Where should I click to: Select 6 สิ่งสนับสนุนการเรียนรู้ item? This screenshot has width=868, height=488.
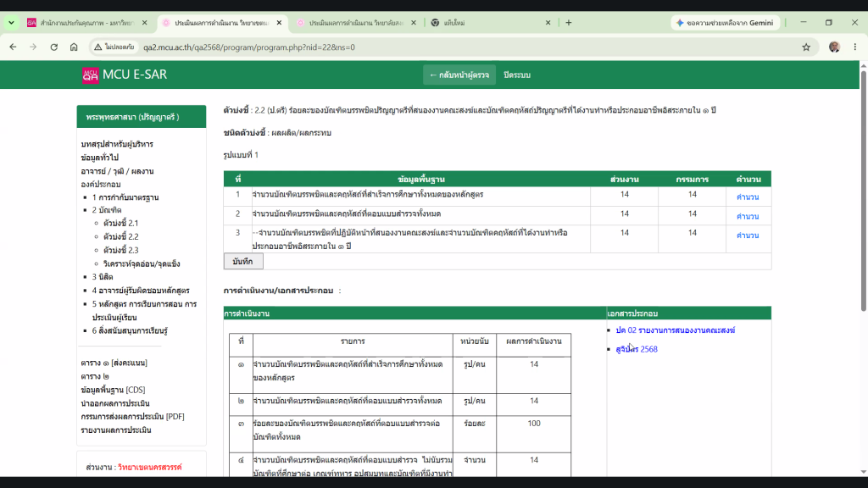pyautogui.click(x=130, y=331)
